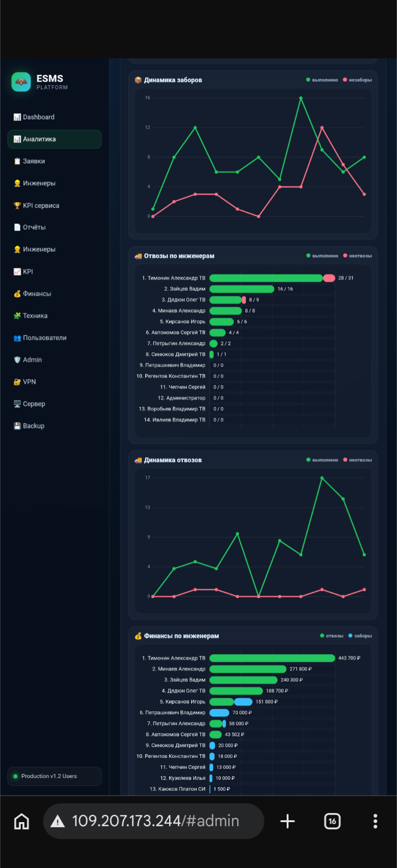Click the document icon beside Отчёты
The image size is (397, 868).
pos(17,227)
